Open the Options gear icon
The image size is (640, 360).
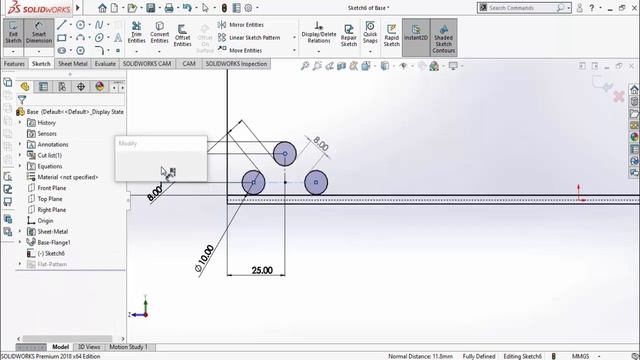coord(248,8)
